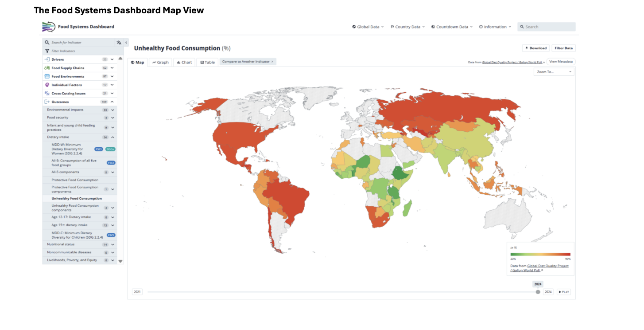Click the Food Supply Chains tractor icon

click(x=47, y=68)
